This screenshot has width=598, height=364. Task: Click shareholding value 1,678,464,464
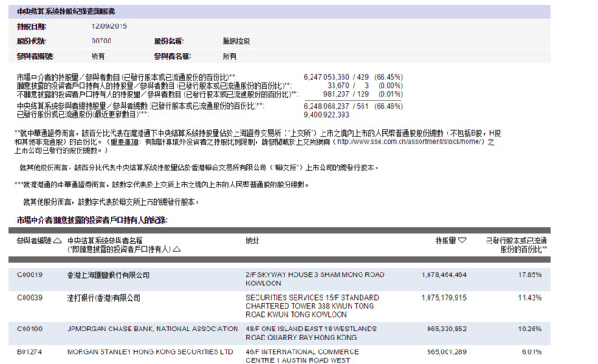(439, 274)
